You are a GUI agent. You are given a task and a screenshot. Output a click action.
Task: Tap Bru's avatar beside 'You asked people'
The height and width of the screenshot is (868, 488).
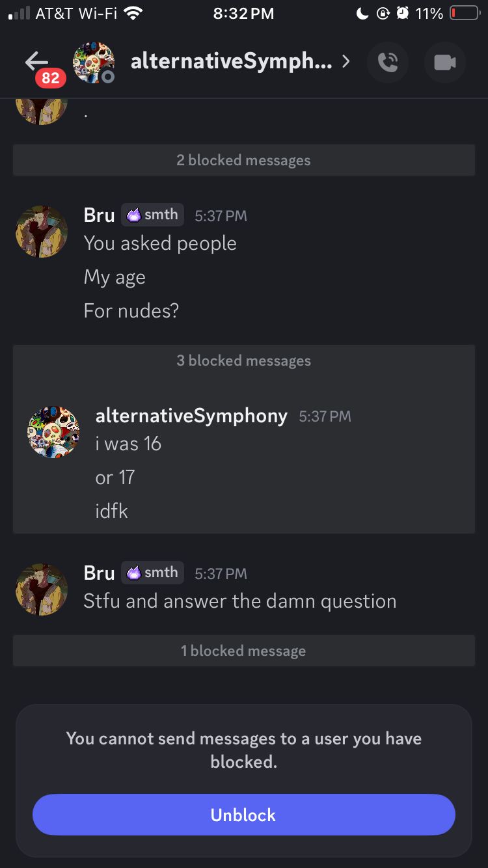42,232
